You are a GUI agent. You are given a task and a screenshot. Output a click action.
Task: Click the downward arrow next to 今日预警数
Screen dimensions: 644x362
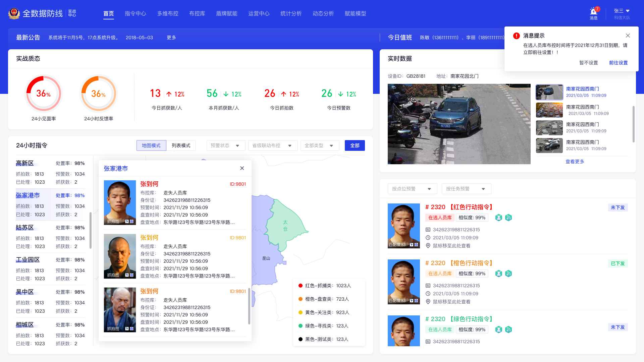click(x=341, y=94)
